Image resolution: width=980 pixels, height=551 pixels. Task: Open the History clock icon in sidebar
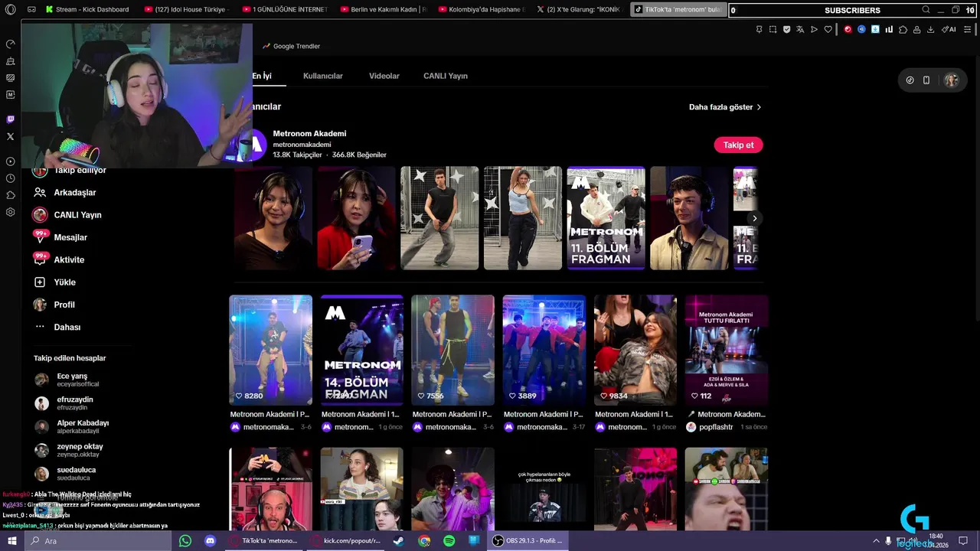(x=10, y=178)
